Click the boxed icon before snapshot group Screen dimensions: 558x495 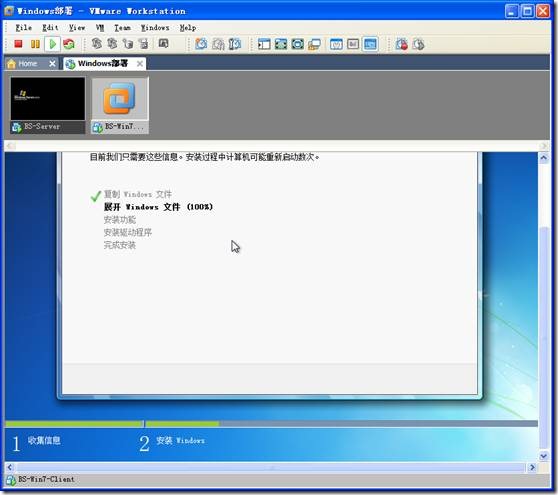point(163,43)
